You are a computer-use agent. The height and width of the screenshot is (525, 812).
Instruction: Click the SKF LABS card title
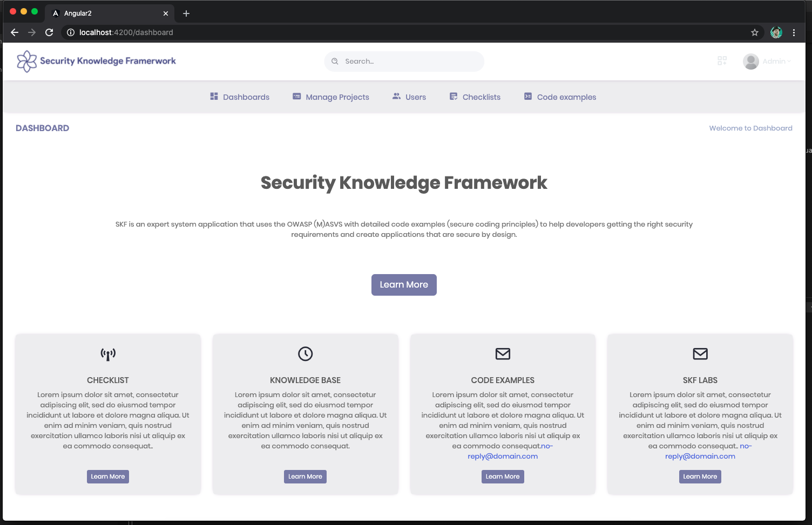(x=700, y=380)
